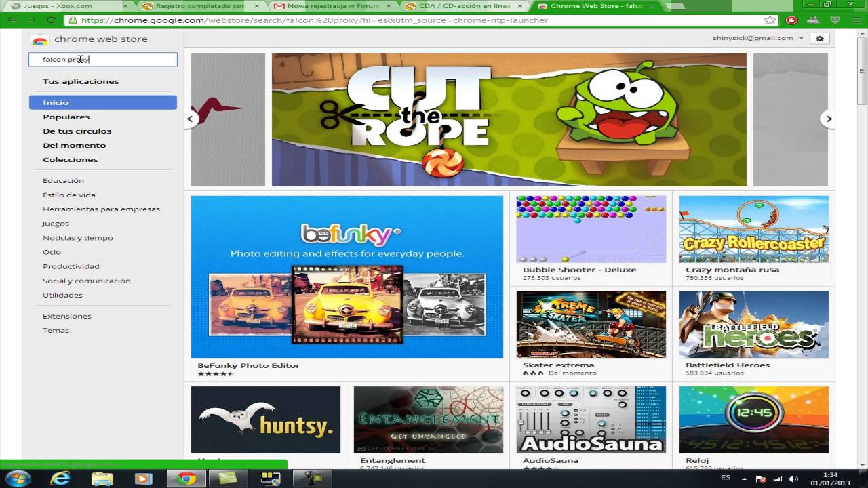The width and height of the screenshot is (868, 488).
Task: Browse the Educación category
Action: coord(64,180)
